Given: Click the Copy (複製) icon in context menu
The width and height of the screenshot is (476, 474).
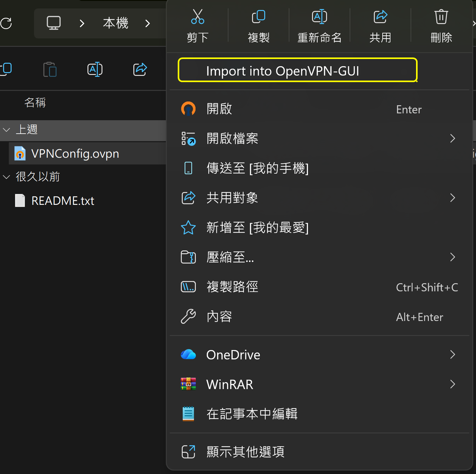Looking at the screenshot, I should pyautogui.click(x=259, y=17).
